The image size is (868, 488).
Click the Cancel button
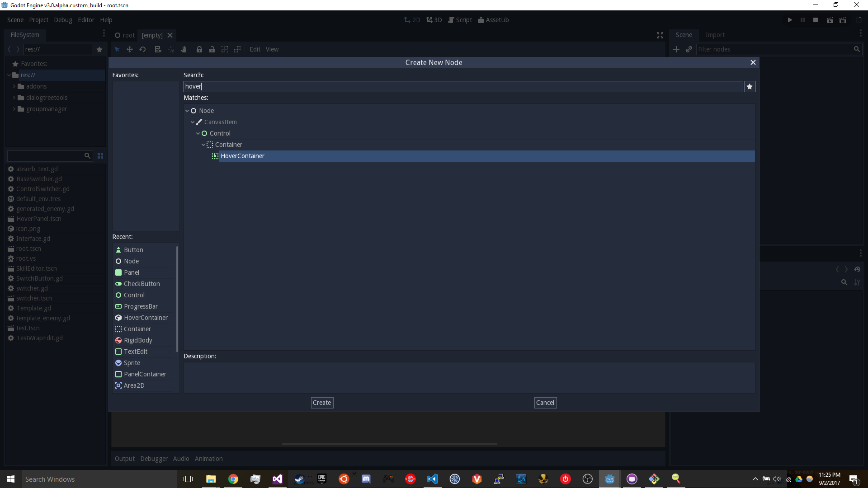click(545, 403)
